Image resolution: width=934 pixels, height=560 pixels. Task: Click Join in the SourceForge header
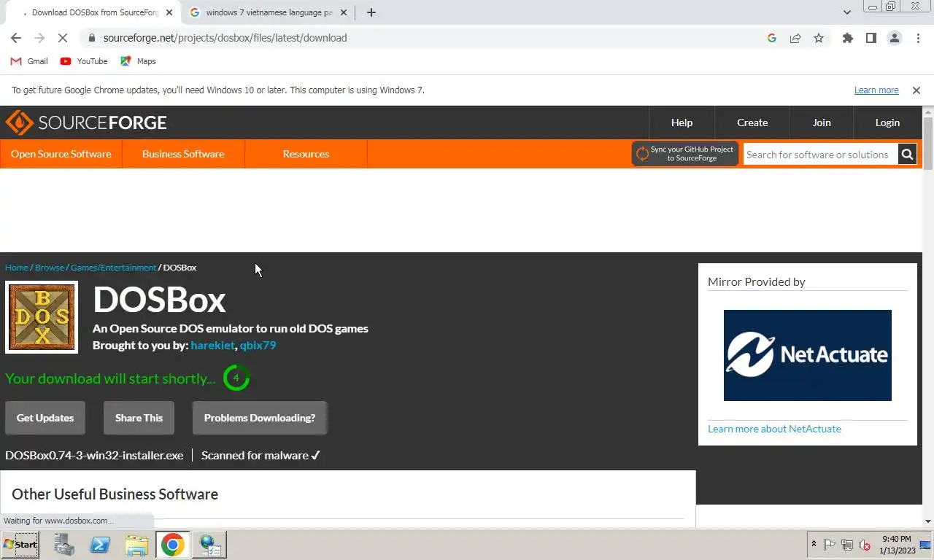click(822, 122)
